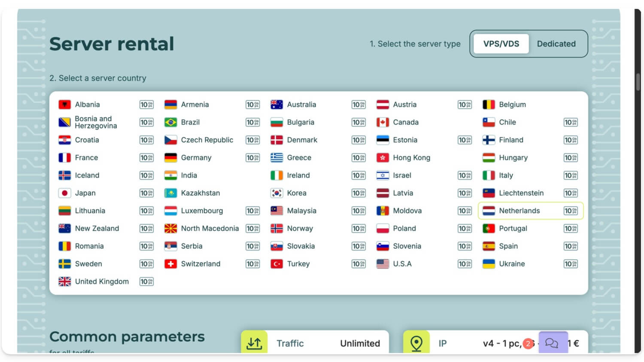Select the VPS/VDS server type
The height and width of the screenshot is (362, 644).
point(501,44)
